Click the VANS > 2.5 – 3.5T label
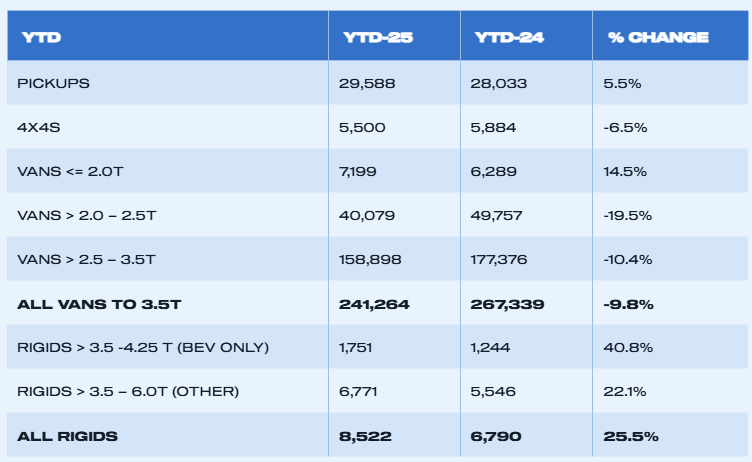The width and height of the screenshot is (752, 462). [x=88, y=259]
